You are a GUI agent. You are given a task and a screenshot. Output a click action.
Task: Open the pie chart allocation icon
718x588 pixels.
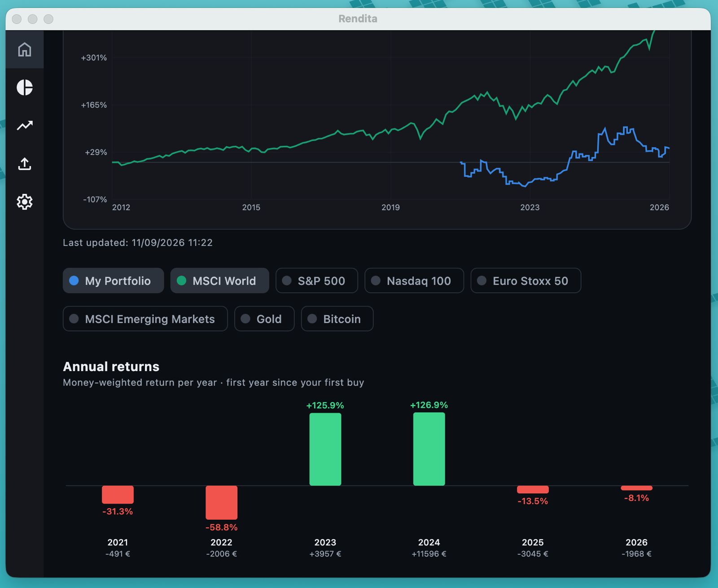pyautogui.click(x=25, y=88)
